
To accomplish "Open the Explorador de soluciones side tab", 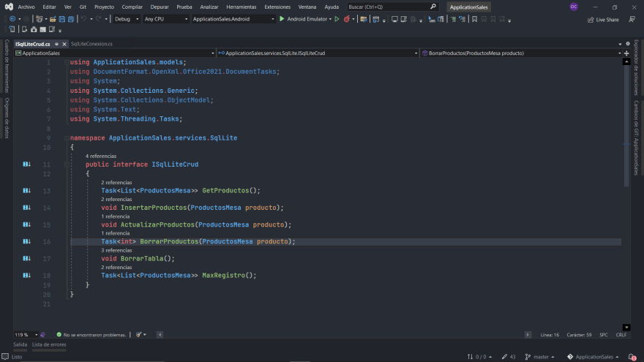I will [636, 68].
